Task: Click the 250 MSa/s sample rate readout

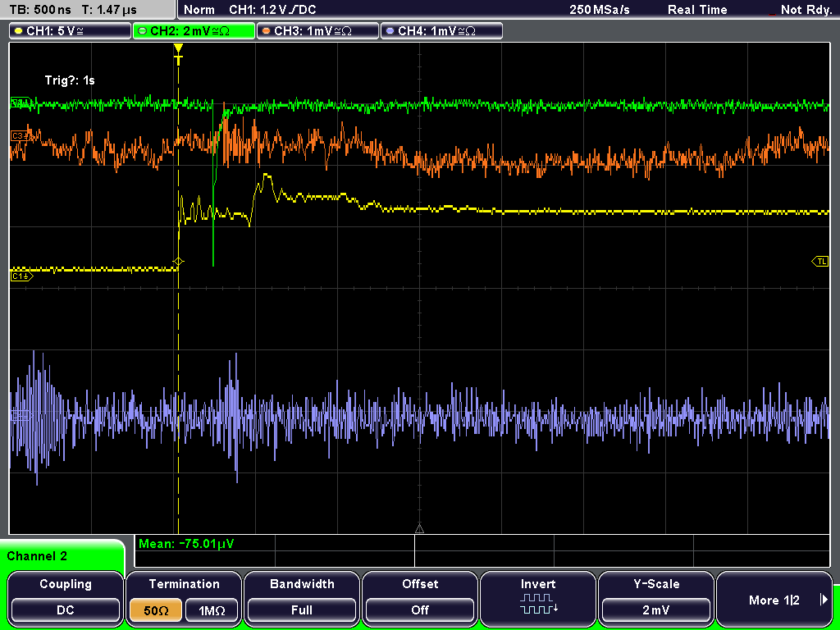Action: click(x=600, y=10)
